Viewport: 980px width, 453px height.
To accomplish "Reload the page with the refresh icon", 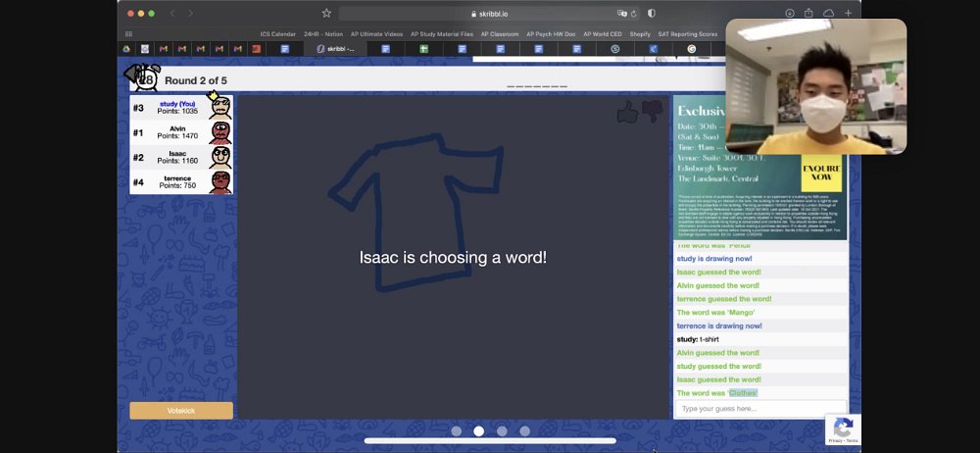I will tap(634, 13).
